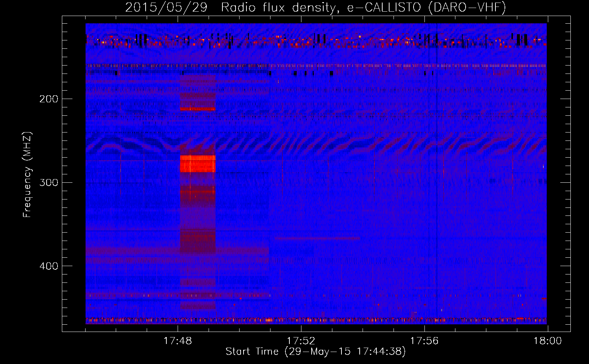This screenshot has height=364, width=589.
Task: Click the '200' frequency tick label
Action: pos(49,99)
